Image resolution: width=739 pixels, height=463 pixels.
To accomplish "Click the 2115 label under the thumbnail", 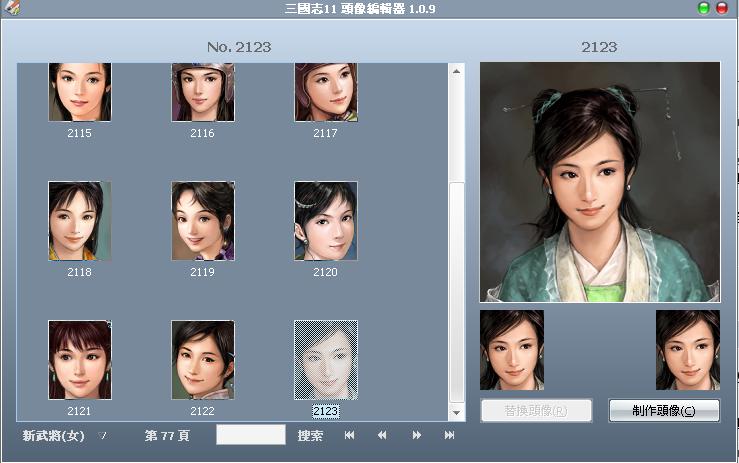I will pyautogui.click(x=80, y=133).
